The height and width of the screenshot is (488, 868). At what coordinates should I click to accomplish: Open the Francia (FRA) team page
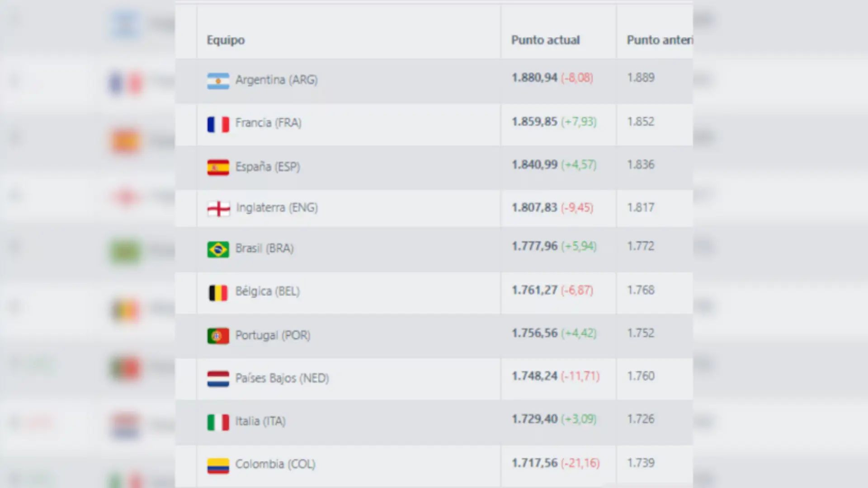click(269, 123)
